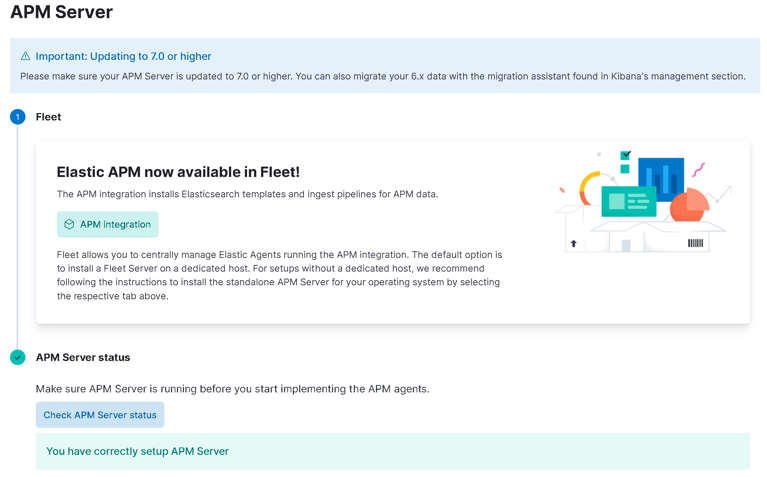This screenshot has width=767, height=477.
Task: Click the green checkmark step icon for APM Server status
Action: (x=18, y=357)
